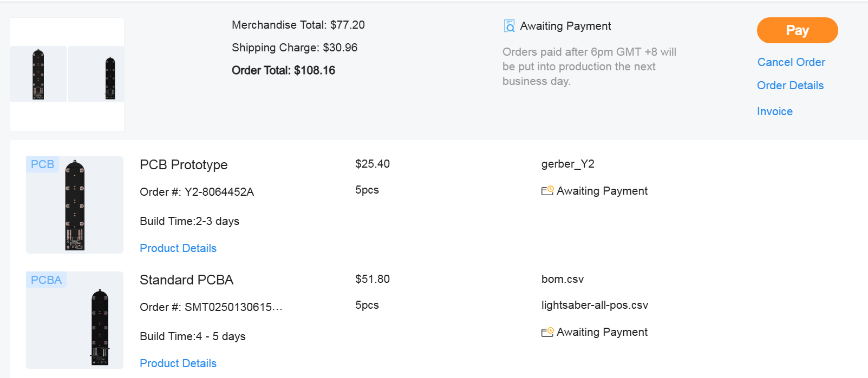Click the truncated SMT order number
Image resolution: width=868 pixels, height=378 pixels.
pyautogui.click(x=233, y=307)
